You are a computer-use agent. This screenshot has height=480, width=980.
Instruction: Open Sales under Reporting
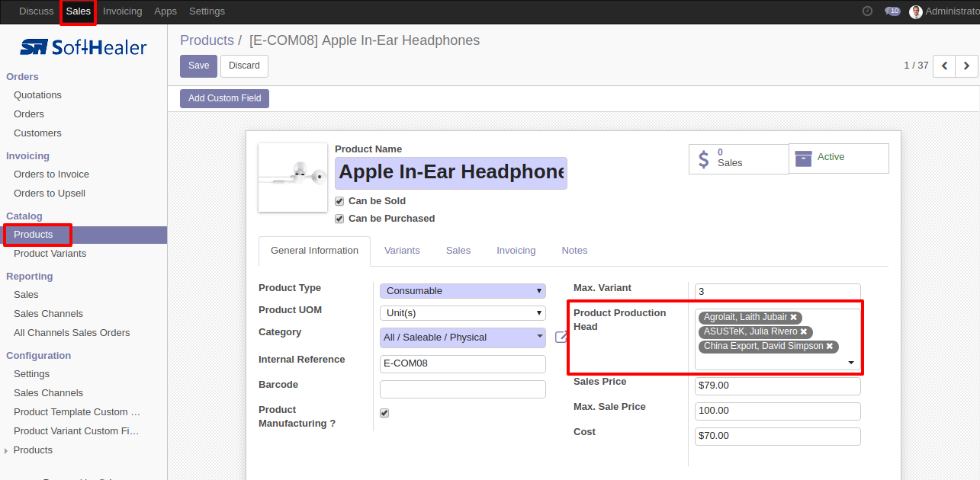[x=26, y=295]
